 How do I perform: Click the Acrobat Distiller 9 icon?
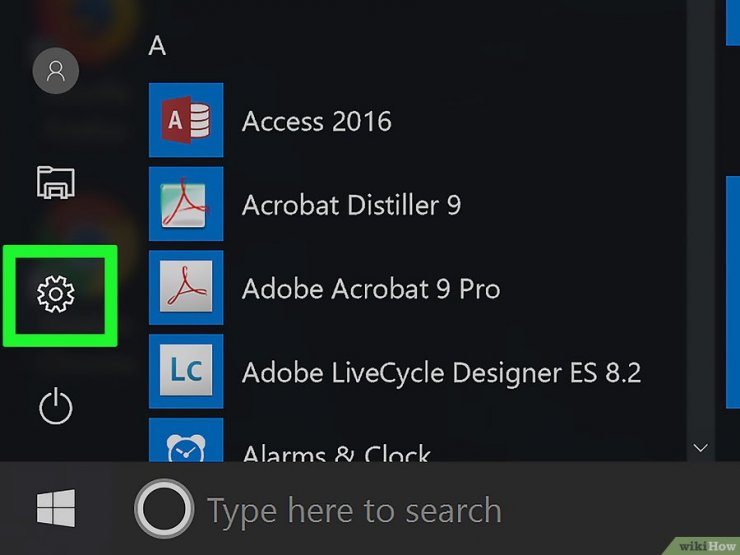(x=186, y=204)
